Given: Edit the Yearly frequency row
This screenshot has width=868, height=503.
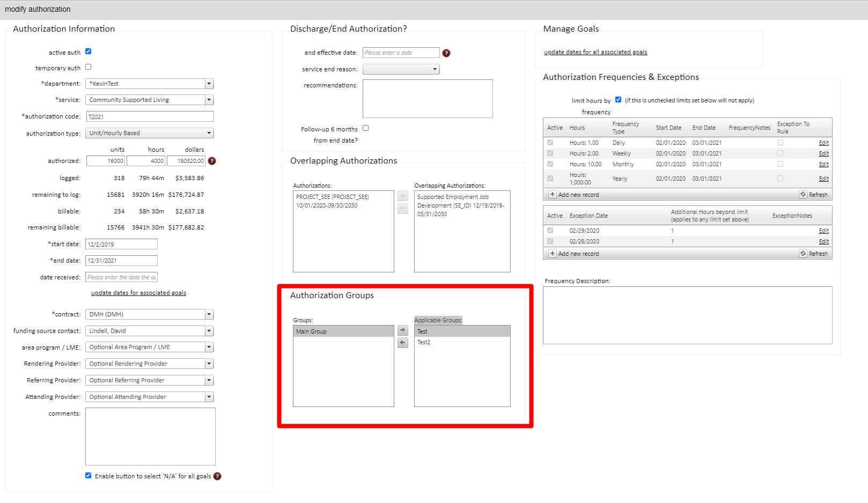Looking at the screenshot, I should click(x=824, y=179).
